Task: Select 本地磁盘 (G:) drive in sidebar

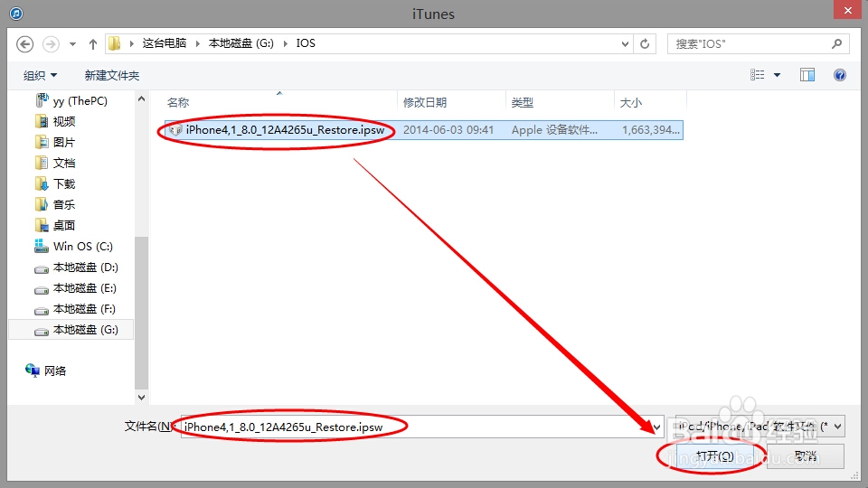Action: click(71, 330)
